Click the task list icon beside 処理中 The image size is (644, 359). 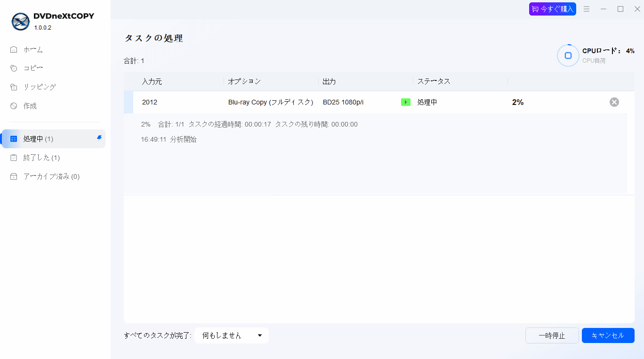[14, 139]
